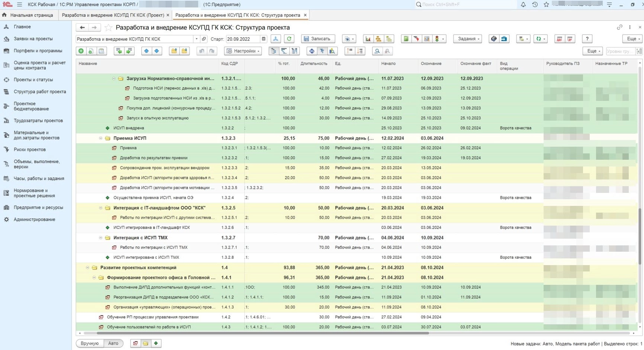Screen dimensions: 644x350
Task: Switch task mode to Вручную
Action: coord(90,343)
